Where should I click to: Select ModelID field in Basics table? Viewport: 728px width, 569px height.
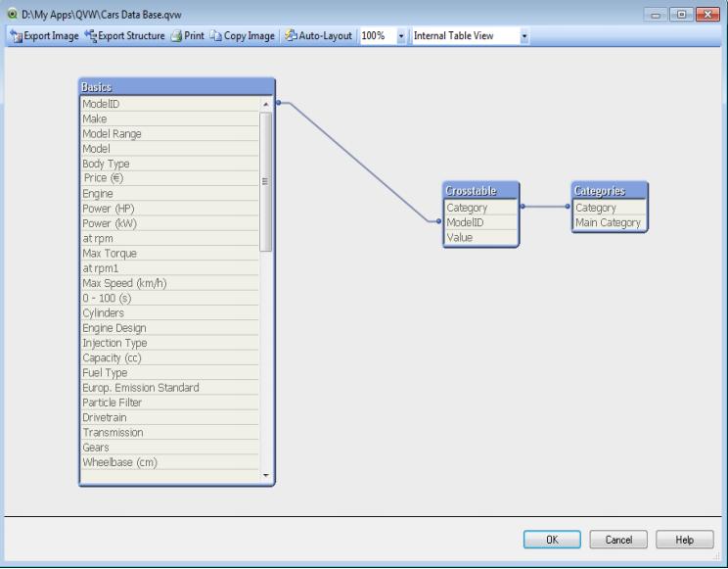click(x=170, y=104)
